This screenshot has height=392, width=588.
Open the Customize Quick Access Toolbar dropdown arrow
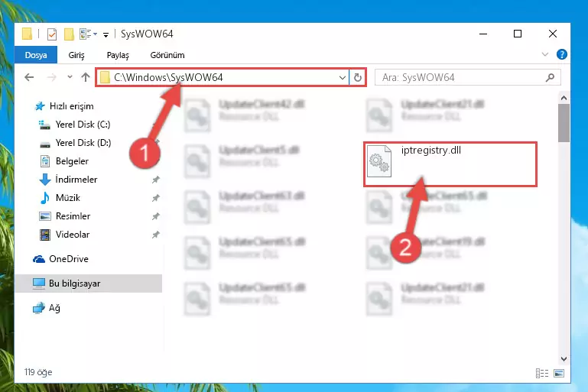(106, 35)
